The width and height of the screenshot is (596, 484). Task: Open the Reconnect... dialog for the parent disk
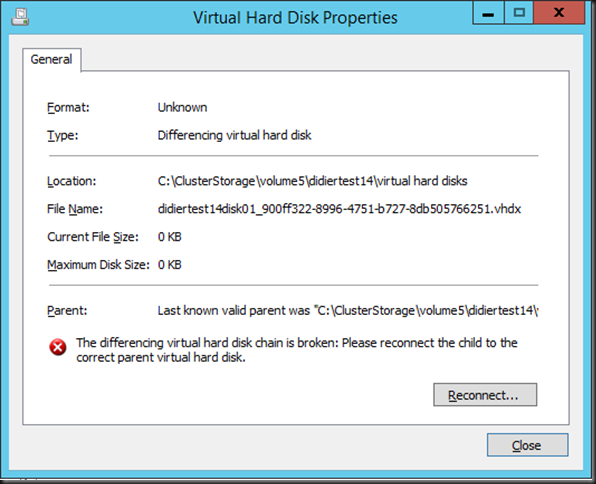click(485, 395)
